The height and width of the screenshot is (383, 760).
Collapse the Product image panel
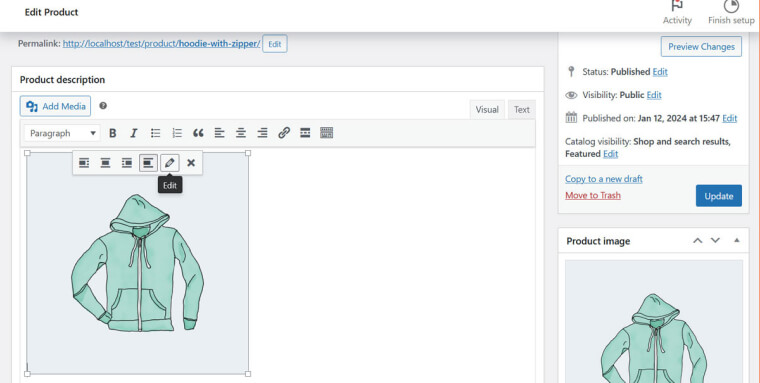click(x=736, y=241)
